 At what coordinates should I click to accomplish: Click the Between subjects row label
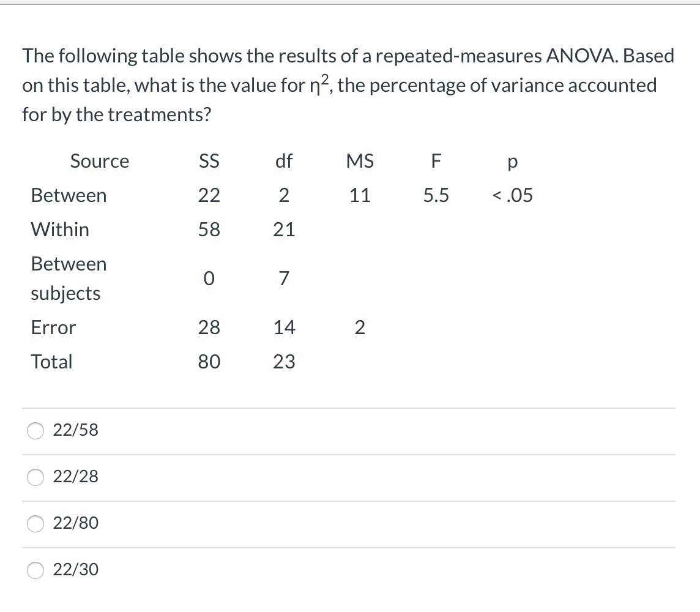69,278
